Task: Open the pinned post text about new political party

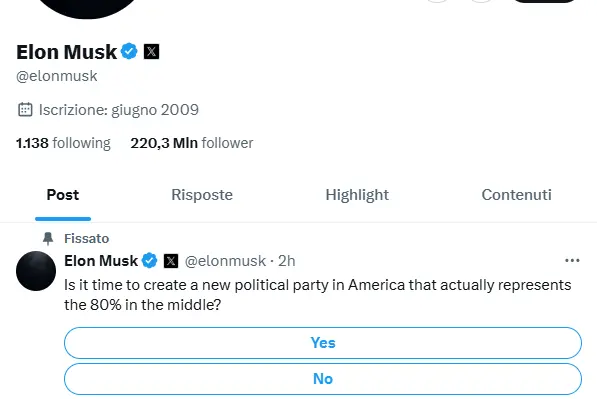Action: point(318,295)
